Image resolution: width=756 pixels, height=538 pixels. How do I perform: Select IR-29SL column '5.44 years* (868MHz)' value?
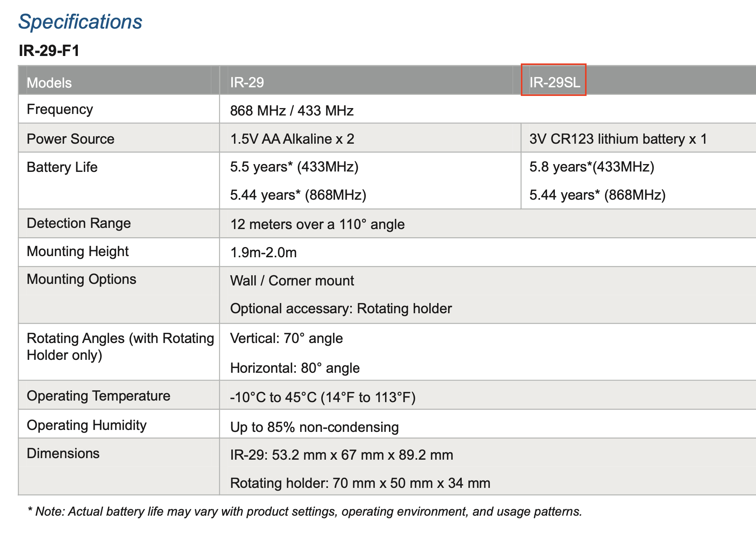click(598, 195)
